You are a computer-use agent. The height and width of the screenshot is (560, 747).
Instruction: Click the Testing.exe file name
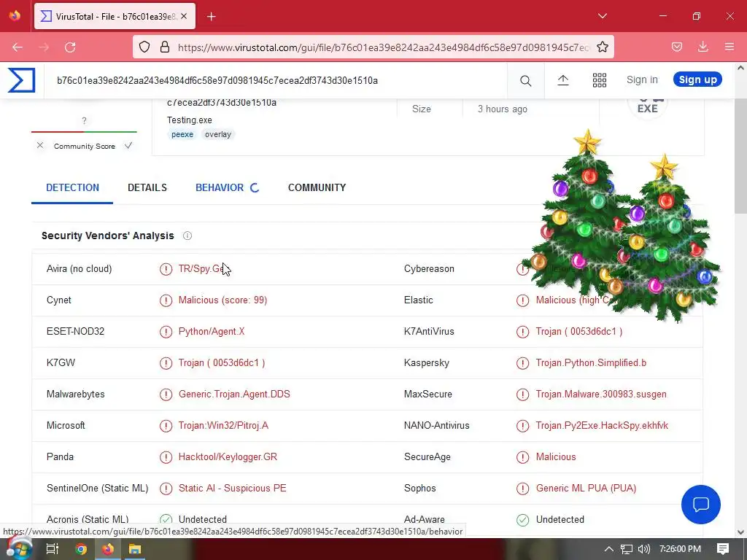pos(190,120)
